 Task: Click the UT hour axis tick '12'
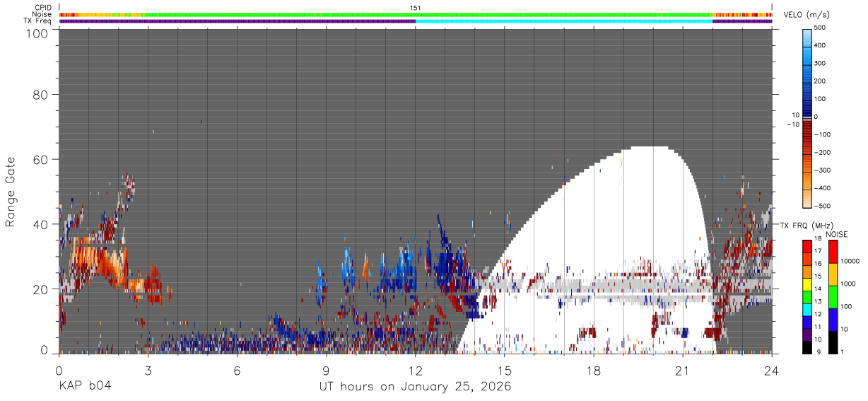(x=416, y=369)
